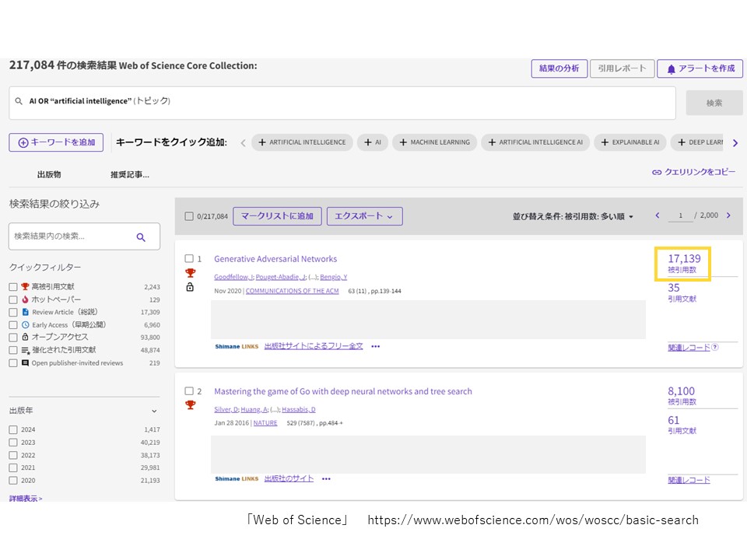747x560 pixels.
Task: Open the 並び替え条件 sort dropdown
Action: (x=573, y=217)
